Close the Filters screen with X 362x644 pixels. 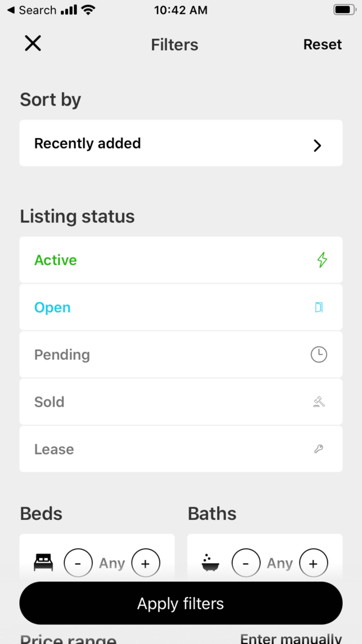click(x=33, y=44)
